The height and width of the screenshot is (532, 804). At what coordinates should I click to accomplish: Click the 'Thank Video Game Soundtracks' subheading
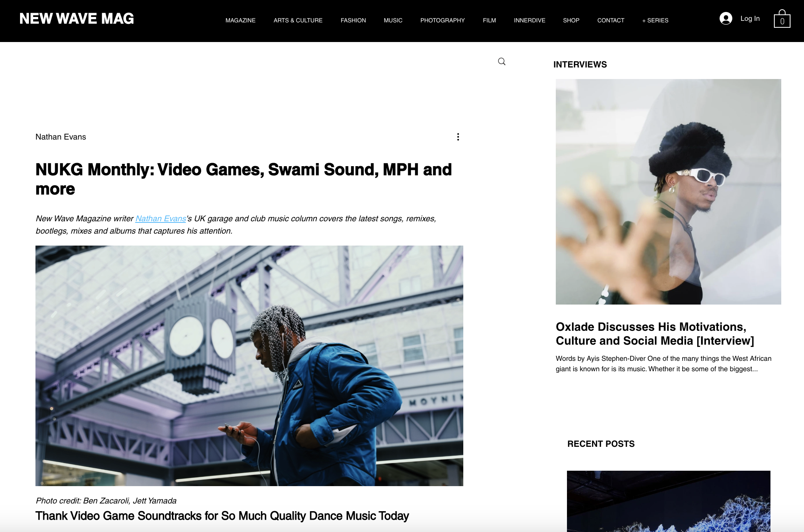(x=222, y=516)
